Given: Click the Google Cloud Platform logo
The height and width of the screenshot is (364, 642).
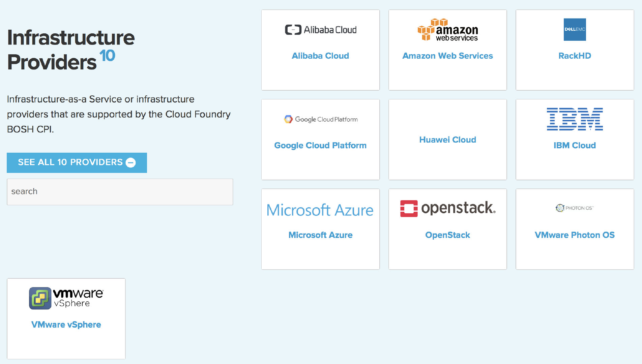Looking at the screenshot, I should coord(320,119).
